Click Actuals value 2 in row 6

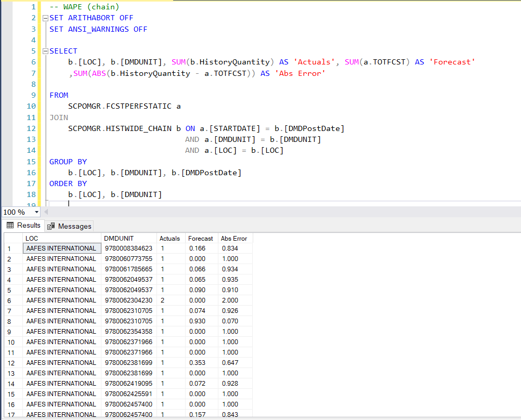click(x=171, y=300)
